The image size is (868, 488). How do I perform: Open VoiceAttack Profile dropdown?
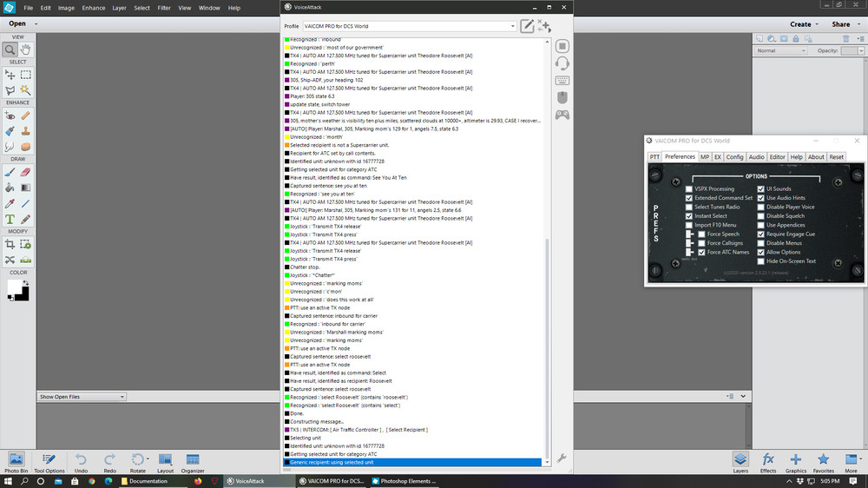[512, 26]
